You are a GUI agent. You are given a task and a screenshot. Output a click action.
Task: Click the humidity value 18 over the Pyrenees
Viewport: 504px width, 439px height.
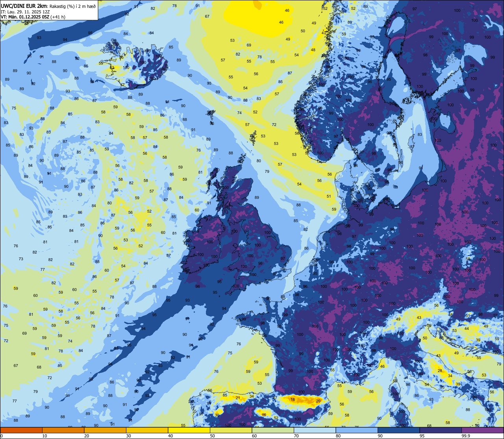click(x=293, y=400)
